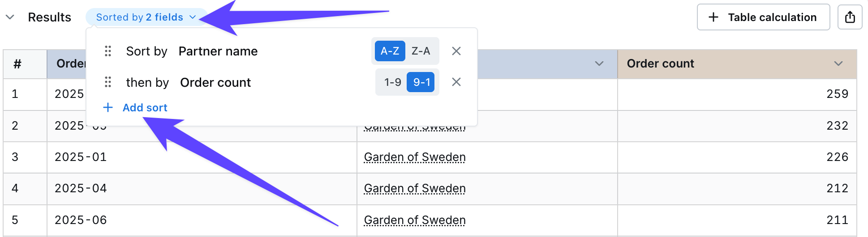868x237 pixels.
Task: Grab the drag handle for Partner name sort
Action: point(108,51)
